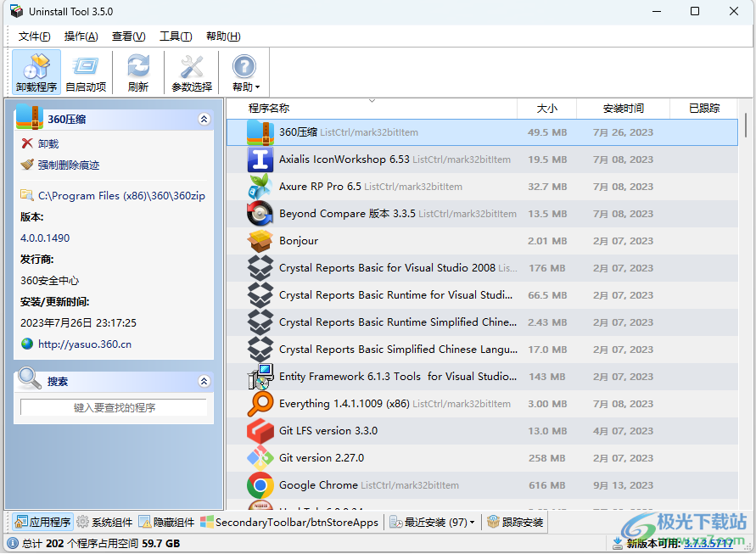
Task: Switch to the Store Apps tab
Action: 289,522
